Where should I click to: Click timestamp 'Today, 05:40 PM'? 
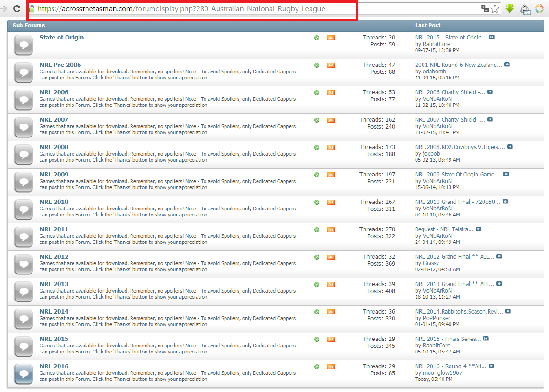tap(434, 379)
